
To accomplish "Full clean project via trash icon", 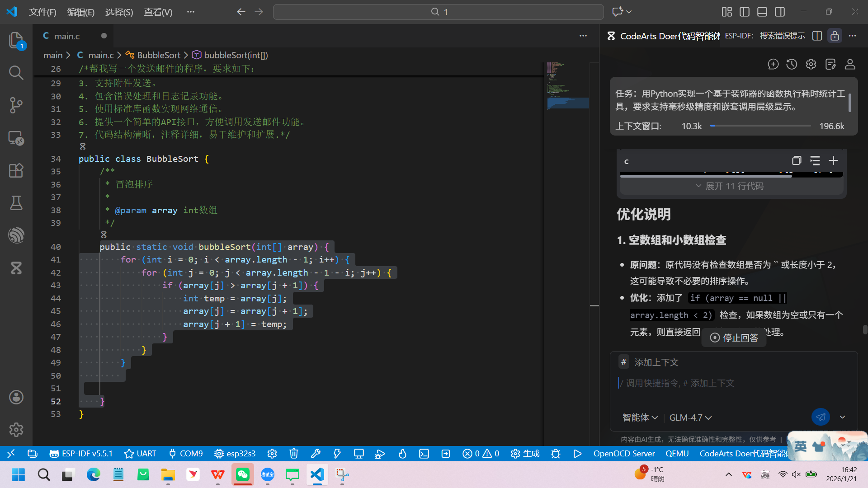I will click(x=294, y=454).
